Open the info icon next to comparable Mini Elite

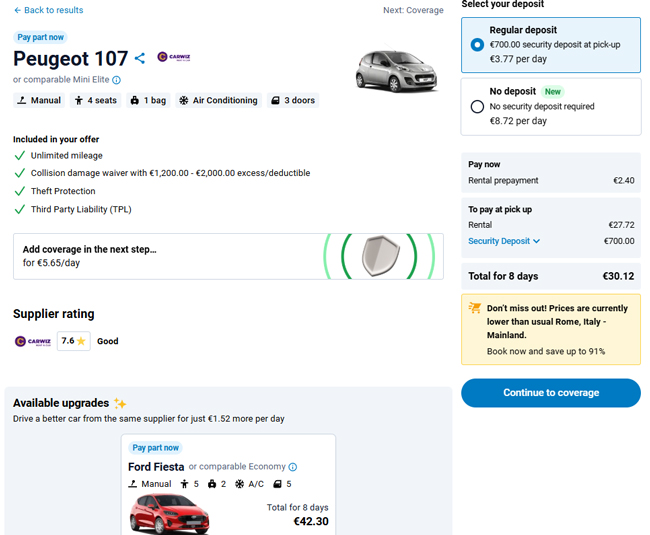(116, 80)
